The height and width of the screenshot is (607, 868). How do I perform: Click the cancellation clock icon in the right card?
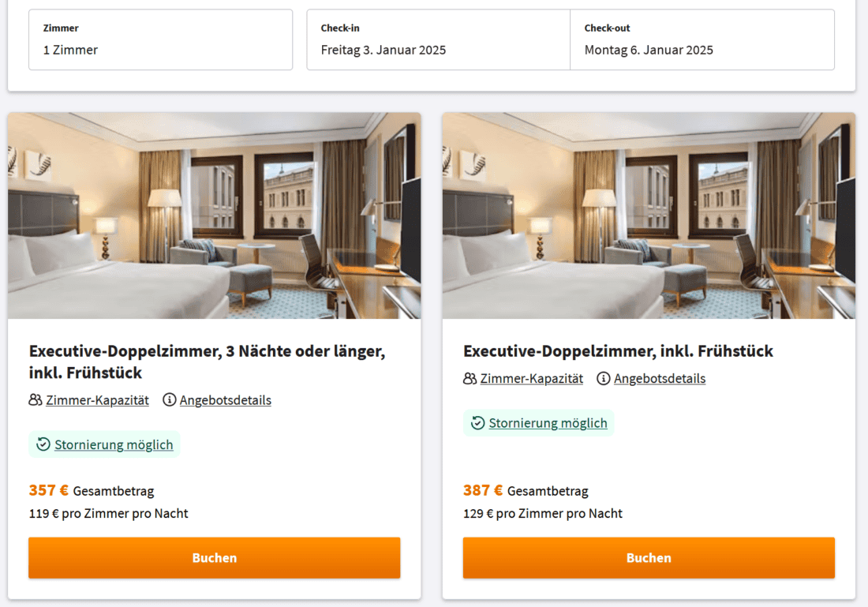pyautogui.click(x=477, y=423)
